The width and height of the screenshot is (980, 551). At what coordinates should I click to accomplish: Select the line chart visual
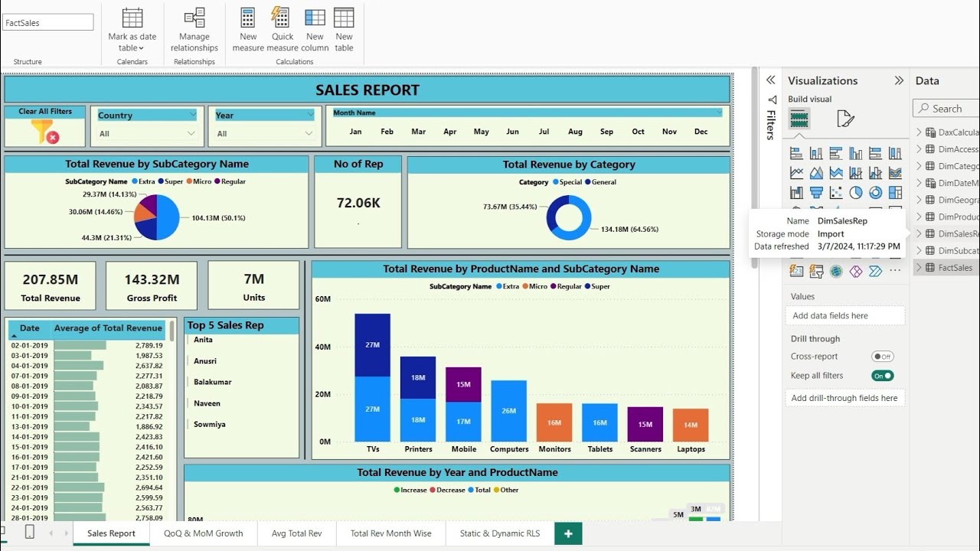tap(796, 173)
